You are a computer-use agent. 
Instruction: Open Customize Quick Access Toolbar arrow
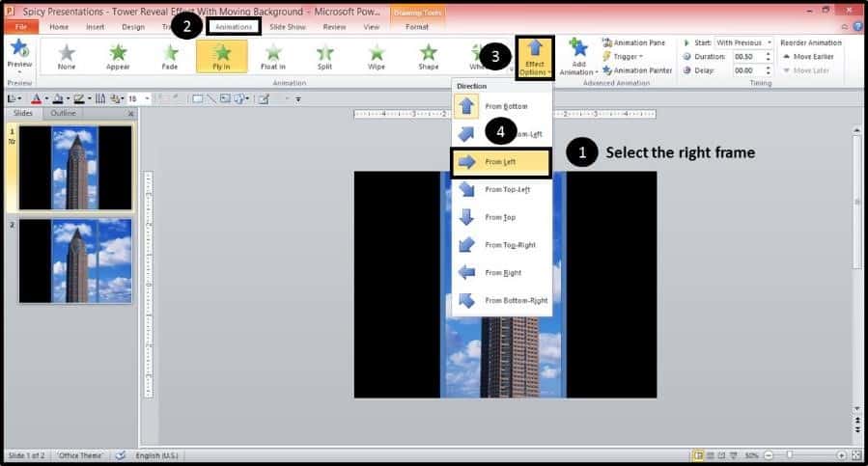297,99
